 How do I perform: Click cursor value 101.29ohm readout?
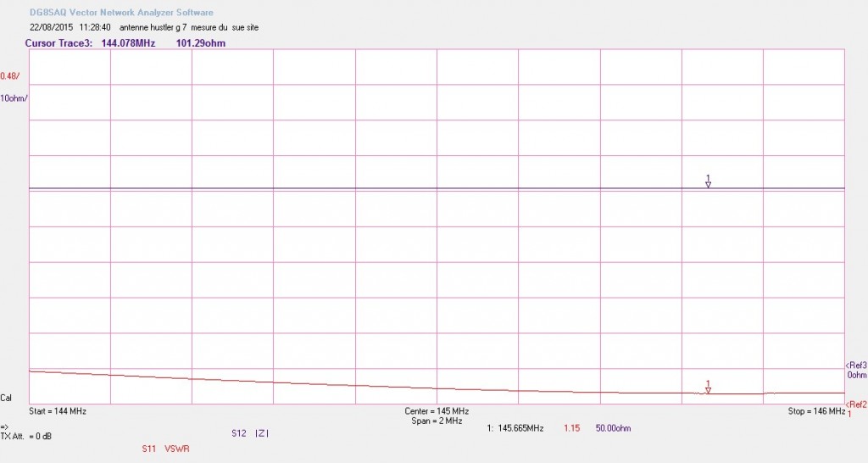coord(200,43)
